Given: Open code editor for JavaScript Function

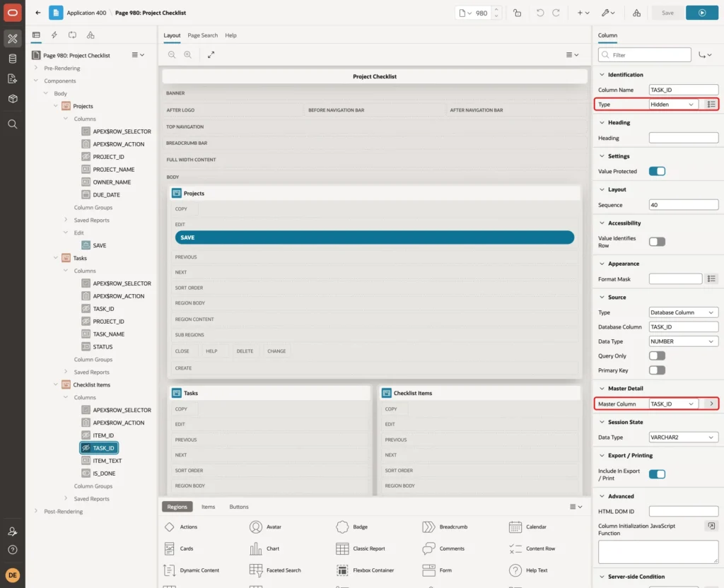Looking at the screenshot, I should click(x=711, y=526).
